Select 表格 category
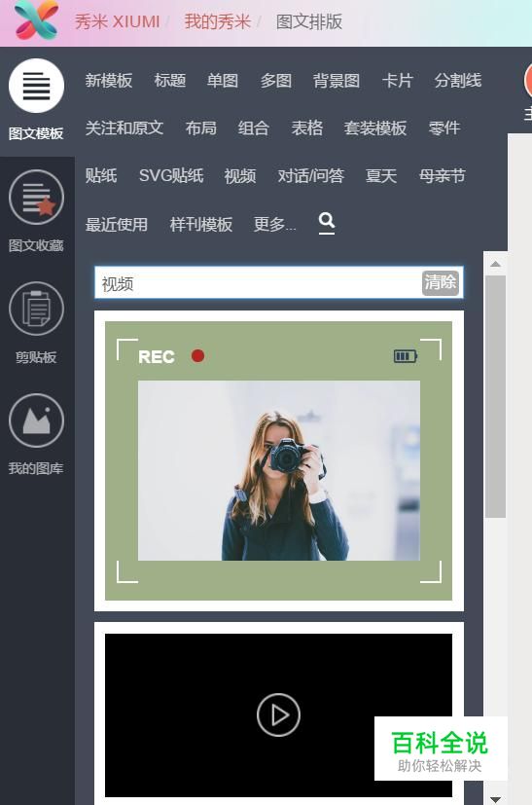This screenshot has height=805, width=532. (306, 128)
